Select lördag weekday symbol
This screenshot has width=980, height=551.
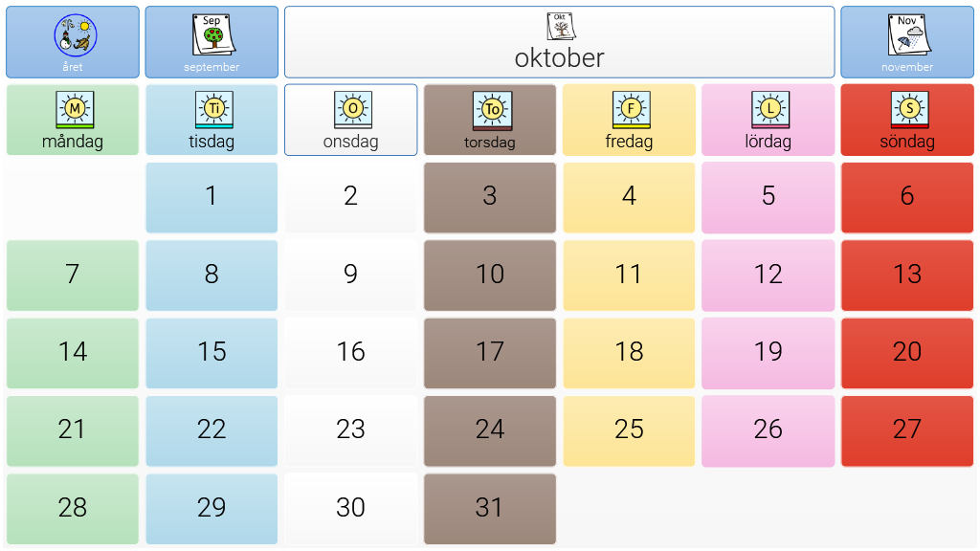point(768,120)
